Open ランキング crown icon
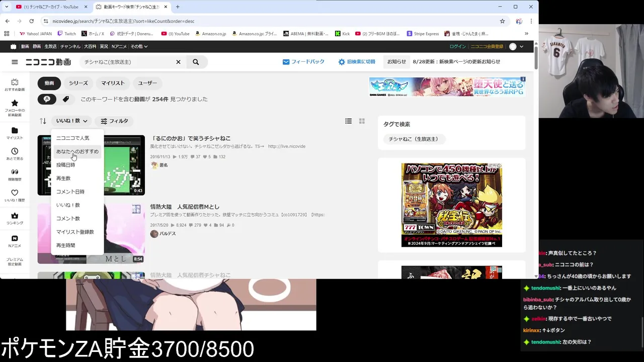The height and width of the screenshot is (362, 644). (x=15, y=218)
